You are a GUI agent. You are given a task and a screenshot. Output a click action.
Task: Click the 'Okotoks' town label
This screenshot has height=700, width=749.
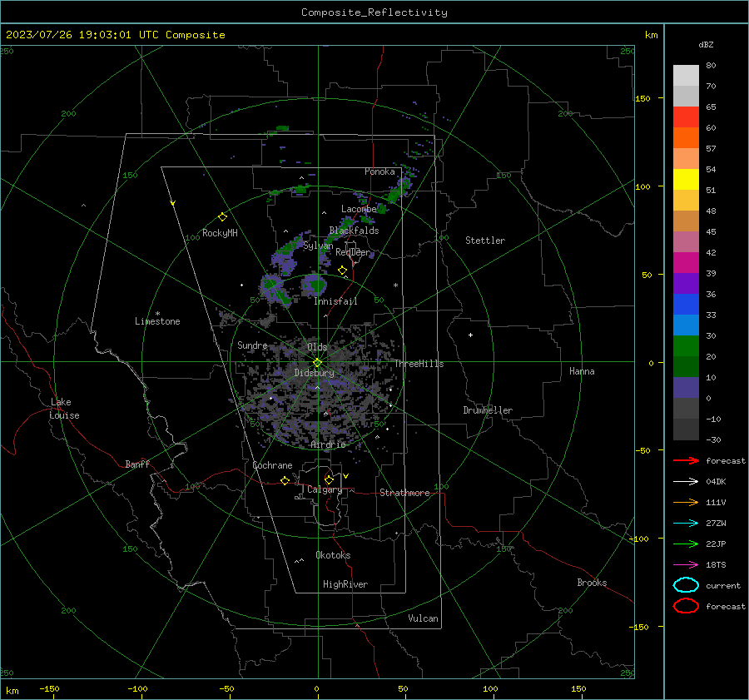333,555
